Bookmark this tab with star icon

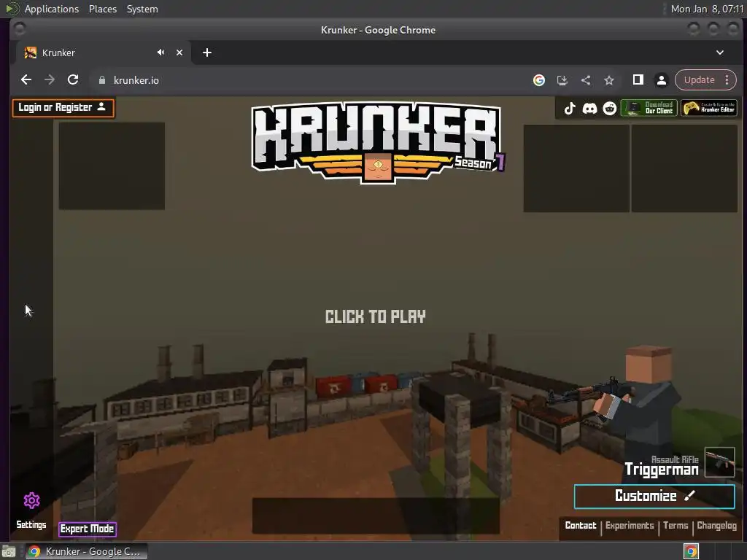click(609, 80)
